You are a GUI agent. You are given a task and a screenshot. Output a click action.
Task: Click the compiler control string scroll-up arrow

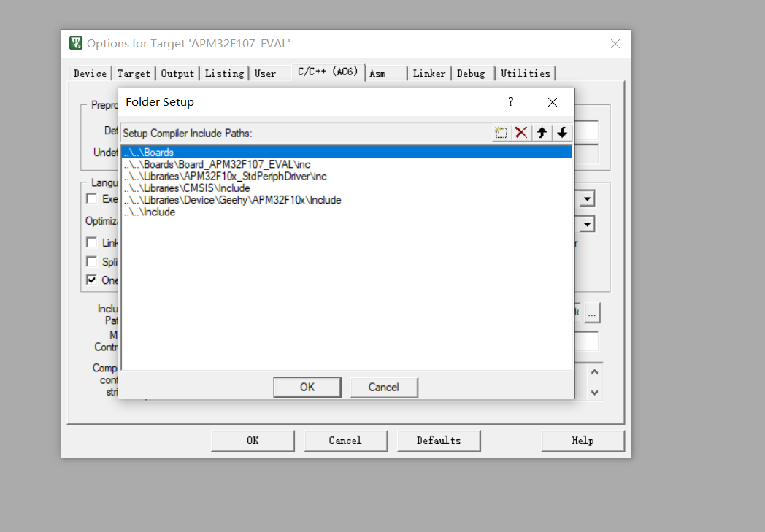(x=594, y=372)
